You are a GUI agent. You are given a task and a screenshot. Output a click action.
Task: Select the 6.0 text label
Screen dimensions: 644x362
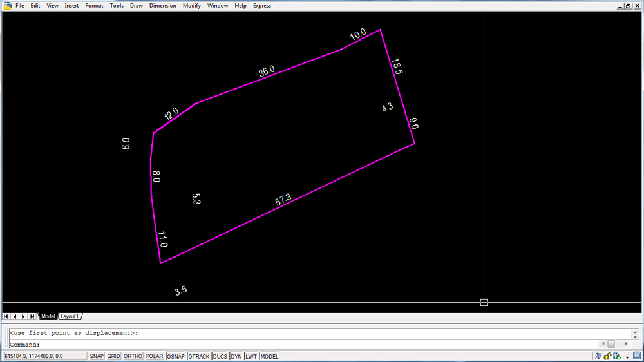[x=126, y=144]
